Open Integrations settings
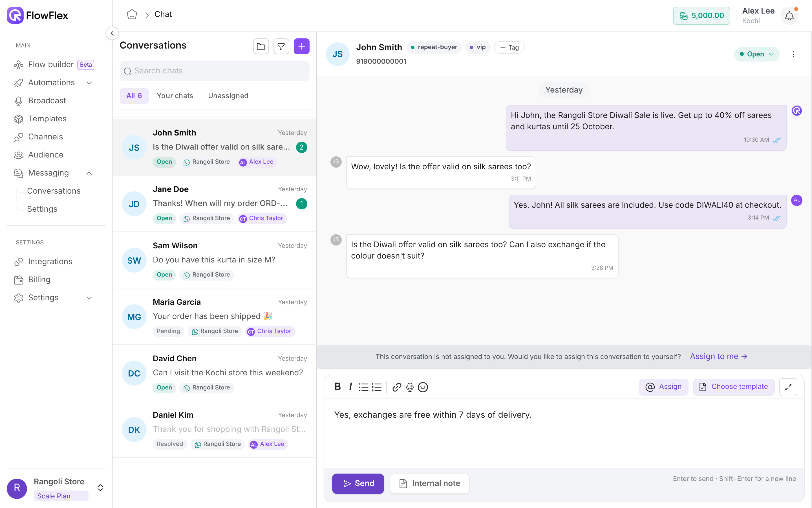 click(50, 262)
